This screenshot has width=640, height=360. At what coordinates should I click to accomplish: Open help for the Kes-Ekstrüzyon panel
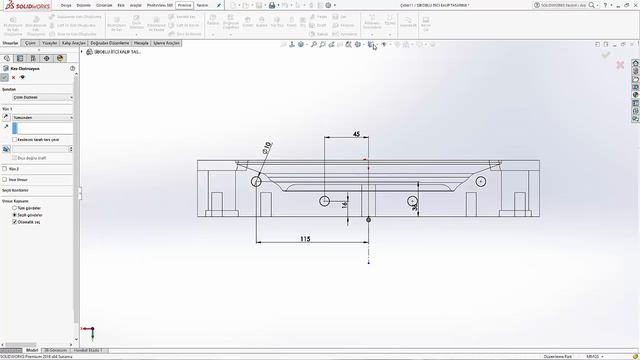(x=73, y=68)
